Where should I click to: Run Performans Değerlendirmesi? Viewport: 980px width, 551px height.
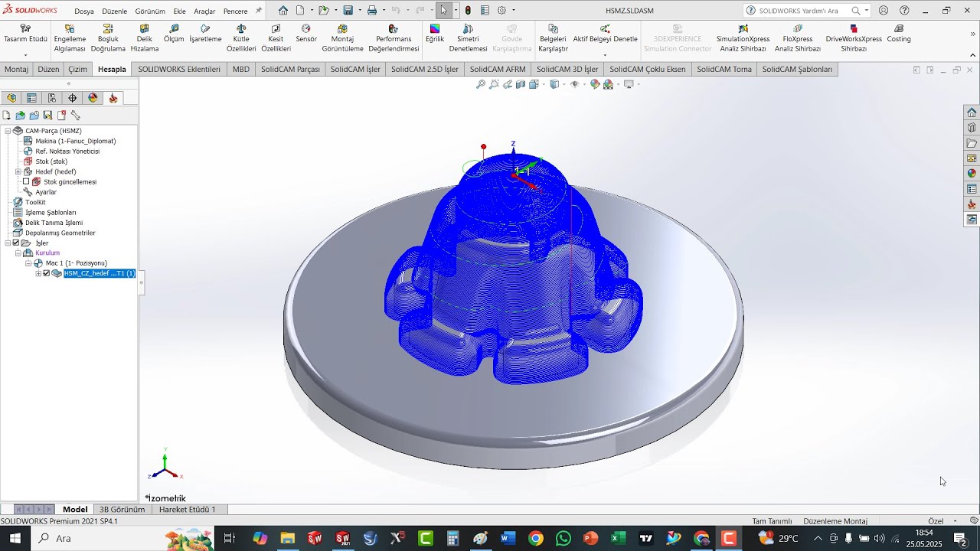pyautogui.click(x=394, y=37)
